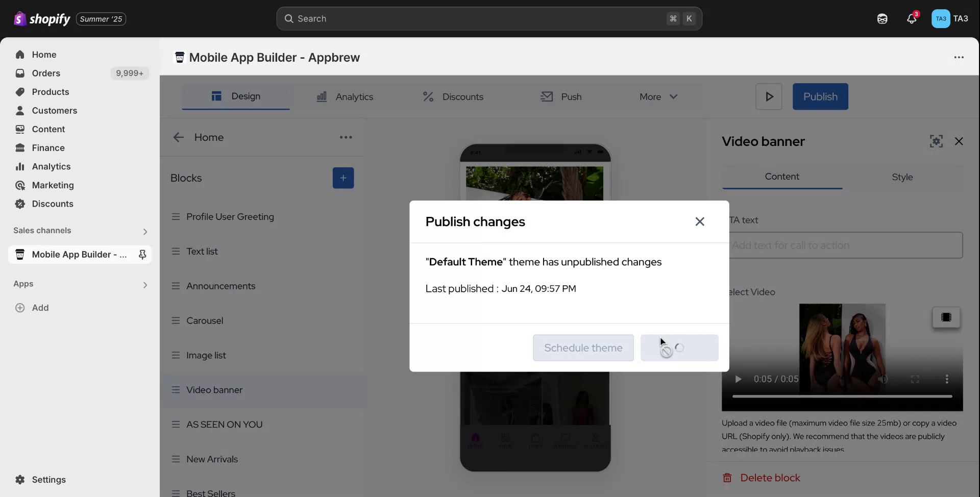This screenshot has height=497, width=980.
Task: Toggle fullscreen on the video player
Action: click(915, 379)
